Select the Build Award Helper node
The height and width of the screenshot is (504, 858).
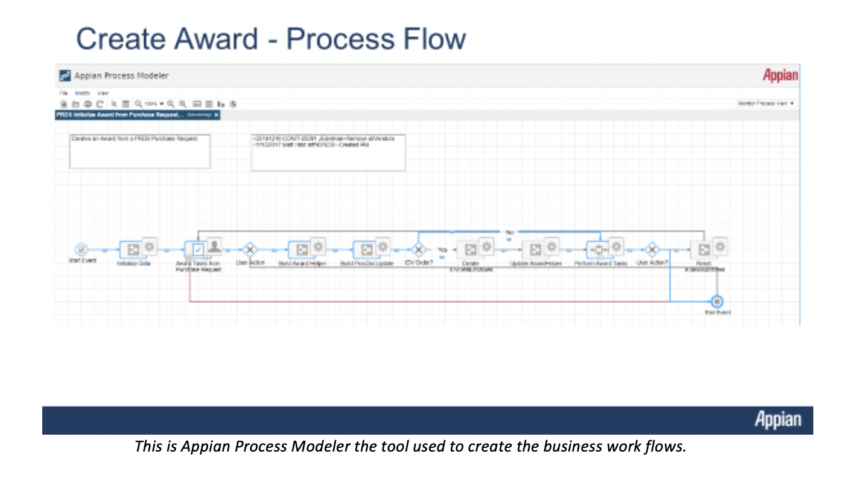(302, 250)
